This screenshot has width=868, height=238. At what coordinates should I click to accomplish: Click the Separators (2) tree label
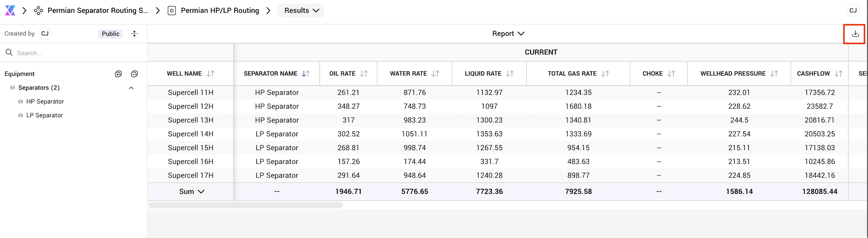click(39, 88)
